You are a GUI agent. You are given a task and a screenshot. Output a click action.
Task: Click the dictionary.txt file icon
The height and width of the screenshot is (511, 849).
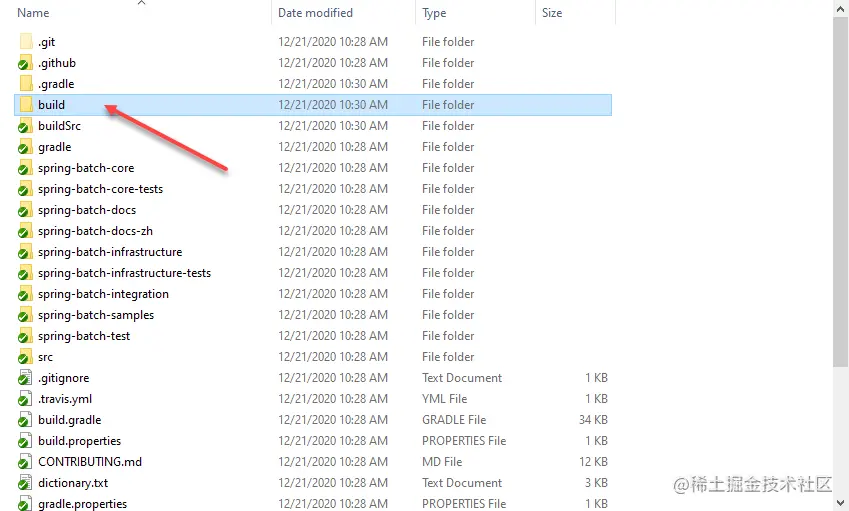pyautogui.click(x=25, y=483)
